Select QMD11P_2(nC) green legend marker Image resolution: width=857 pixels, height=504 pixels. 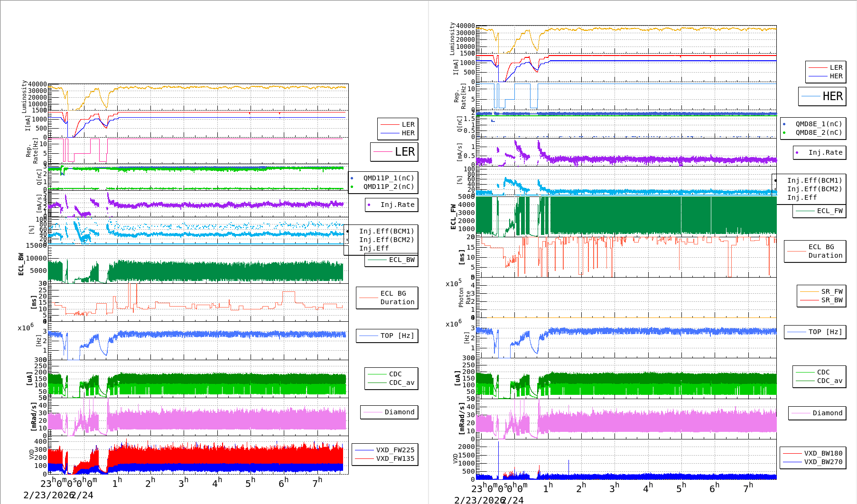[352, 187]
